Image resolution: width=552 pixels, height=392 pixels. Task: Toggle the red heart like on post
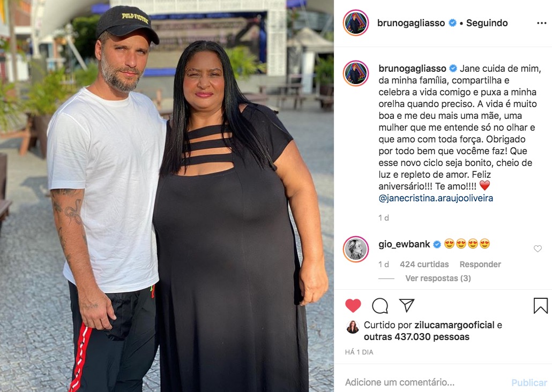coord(353,305)
